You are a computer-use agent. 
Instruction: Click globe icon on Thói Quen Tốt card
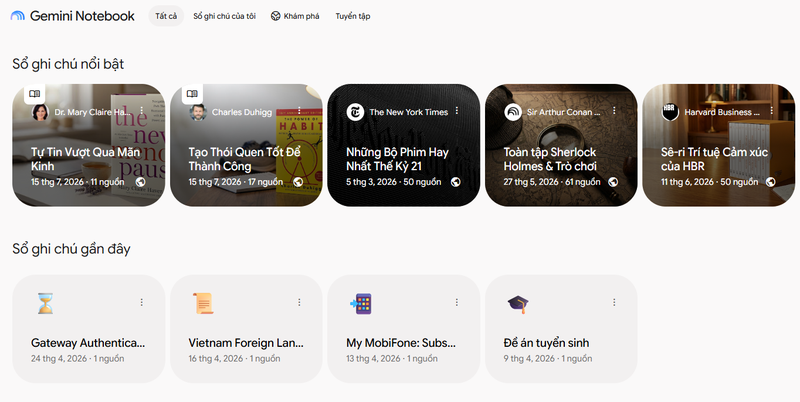(298, 182)
